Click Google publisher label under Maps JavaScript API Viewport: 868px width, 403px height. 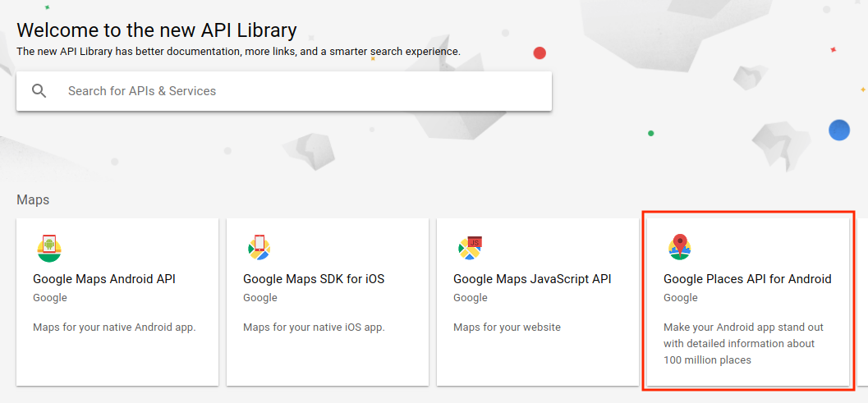471,298
